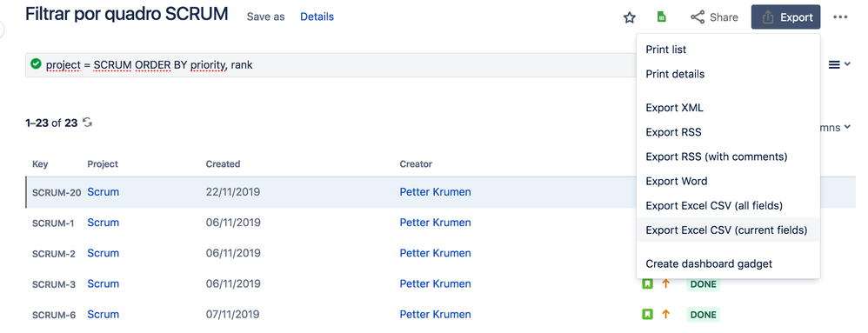The width and height of the screenshot is (868, 333).
Task: Click DONE status in SCRUM-3 row
Action: 703,284
